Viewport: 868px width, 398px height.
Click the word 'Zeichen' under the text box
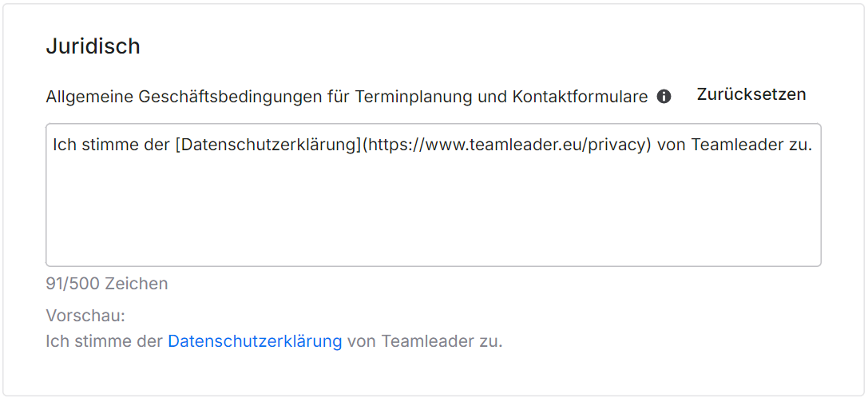click(137, 284)
